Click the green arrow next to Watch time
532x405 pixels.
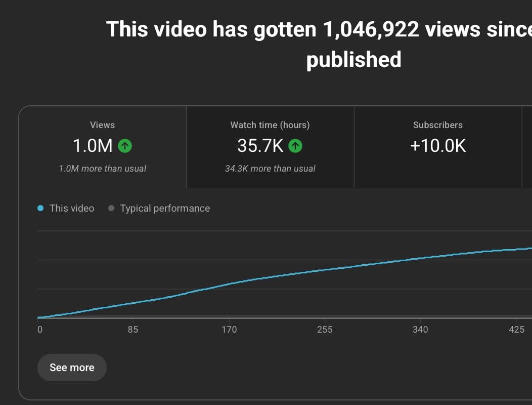[x=295, y=146]
